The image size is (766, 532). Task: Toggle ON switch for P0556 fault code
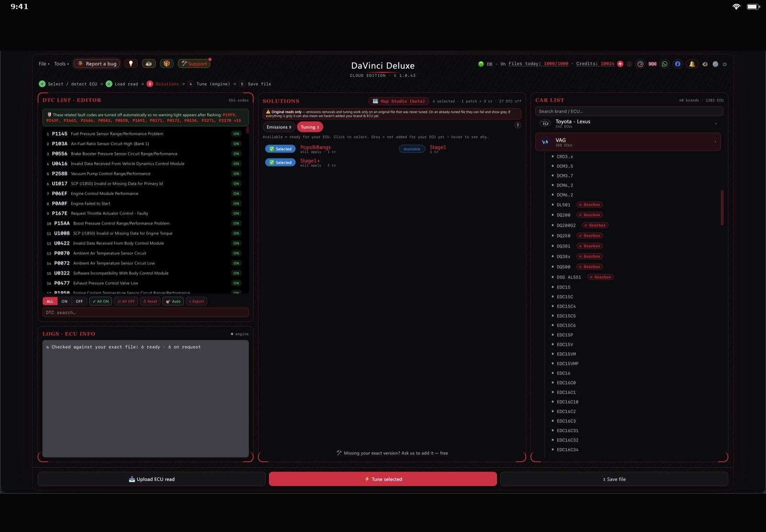[236, 154]
